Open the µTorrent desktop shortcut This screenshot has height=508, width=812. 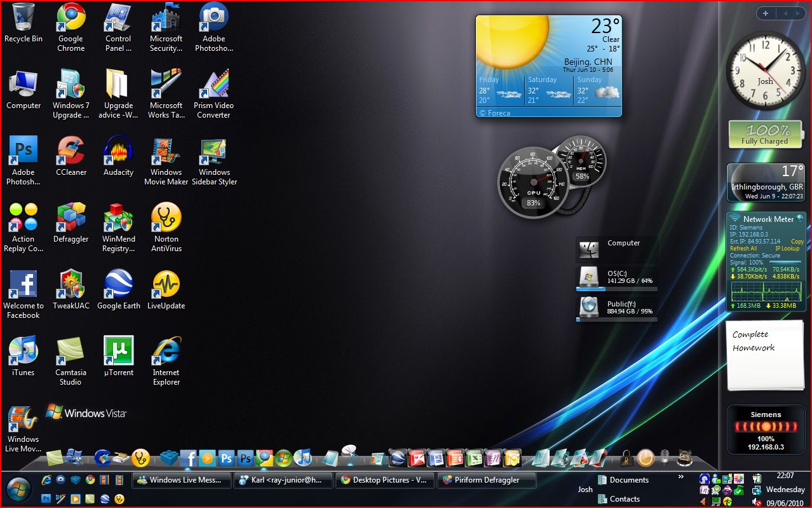pyautogui.click(x=118, y=357)
